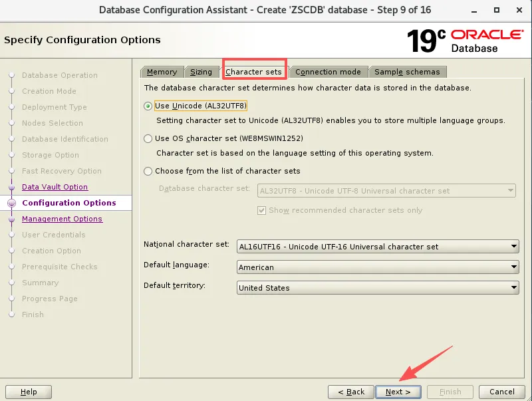This screenshot has height=401, width=532.
Task: Close the Database Configuration Assistant window
Action: tap(519, 10)
